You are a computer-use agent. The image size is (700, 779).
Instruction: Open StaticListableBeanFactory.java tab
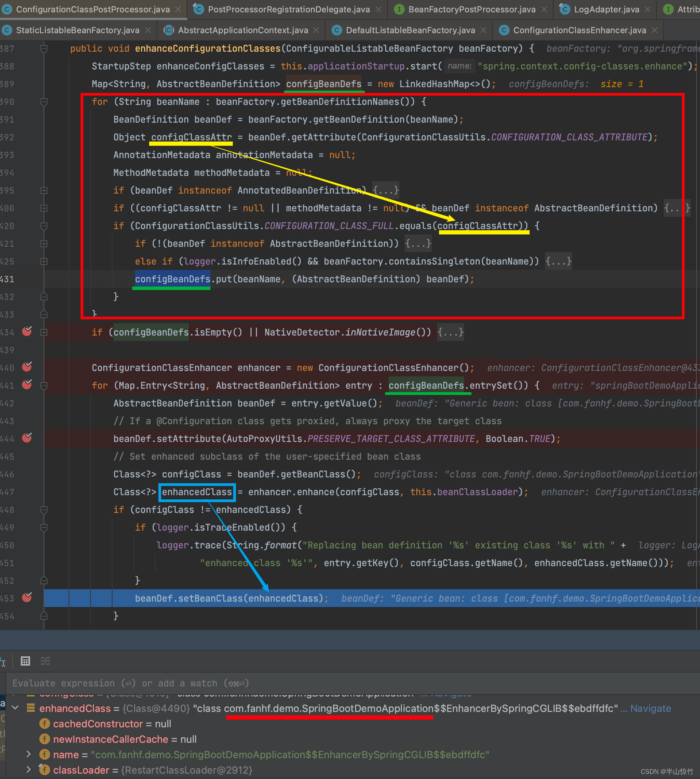[x=77, y=30]
